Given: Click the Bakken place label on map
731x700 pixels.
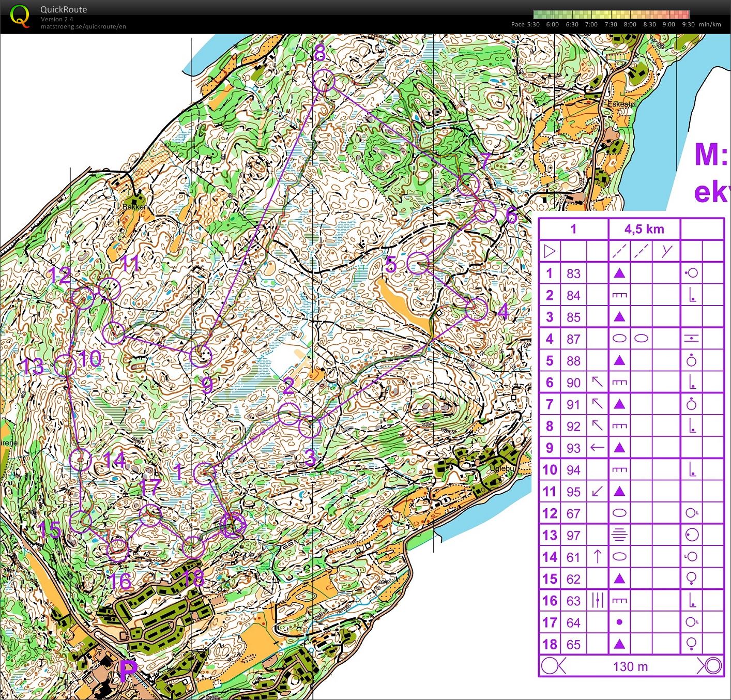Looking at the screenshot, I should 135,207.
